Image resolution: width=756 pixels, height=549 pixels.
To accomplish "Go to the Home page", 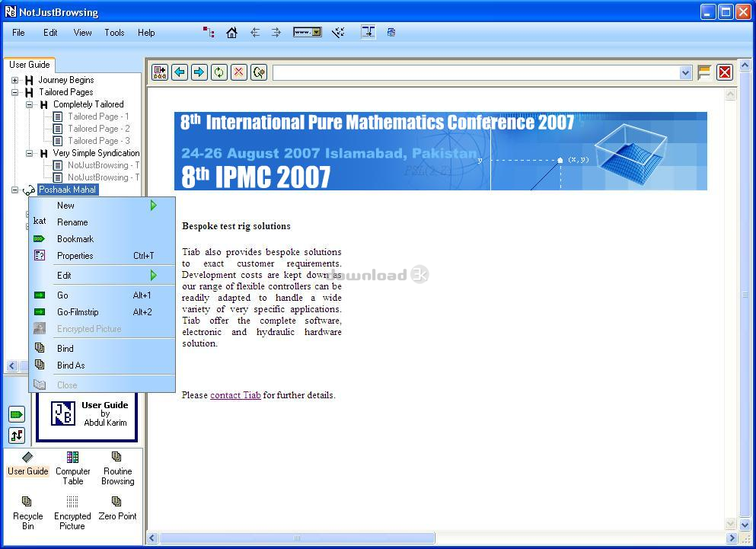I will (x=232, y=32).
